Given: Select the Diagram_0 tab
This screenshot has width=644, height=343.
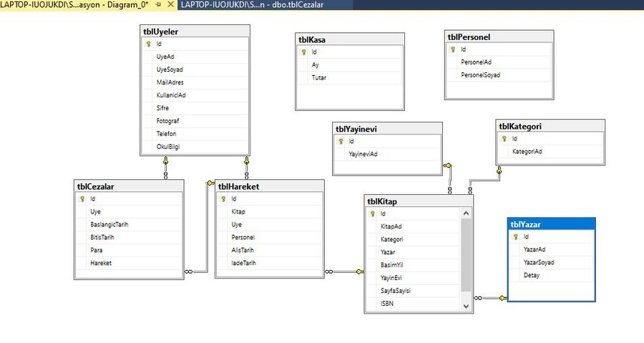Looking at the screenshot, I should 74,5.
